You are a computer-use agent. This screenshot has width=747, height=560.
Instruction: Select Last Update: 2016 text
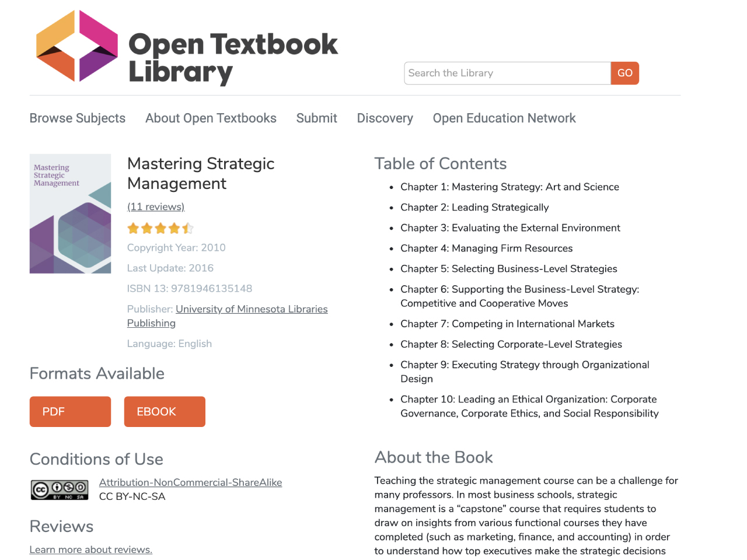(170, 268)
